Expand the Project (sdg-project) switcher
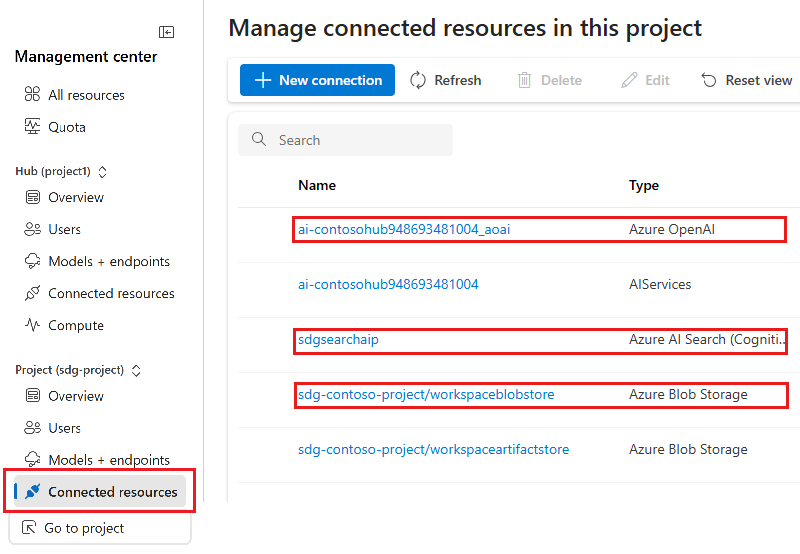This screenshot has width=800, height=554. (136, 370)
